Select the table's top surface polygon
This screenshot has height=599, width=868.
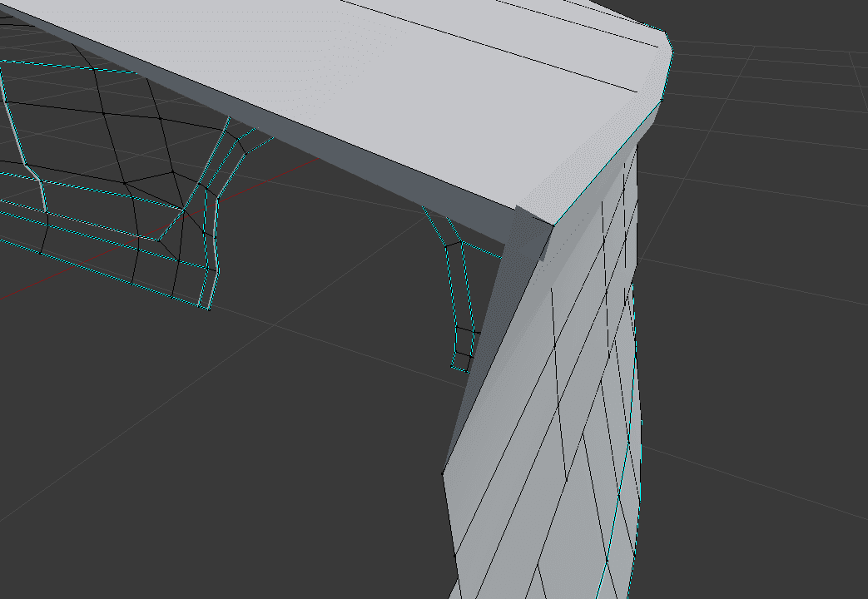(333, 67)
